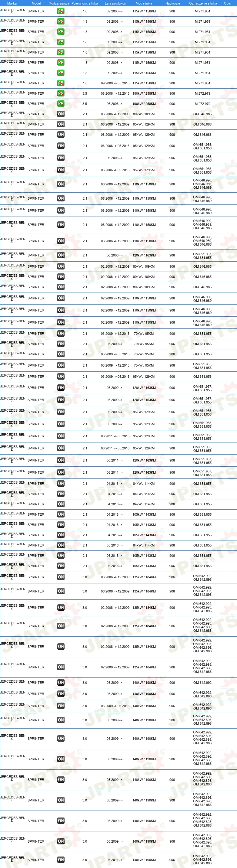Image resolution: width=237 pixels, height=868 pixels.
Task: Click Moc silnika column header
Action: click(x=144, y=3)
